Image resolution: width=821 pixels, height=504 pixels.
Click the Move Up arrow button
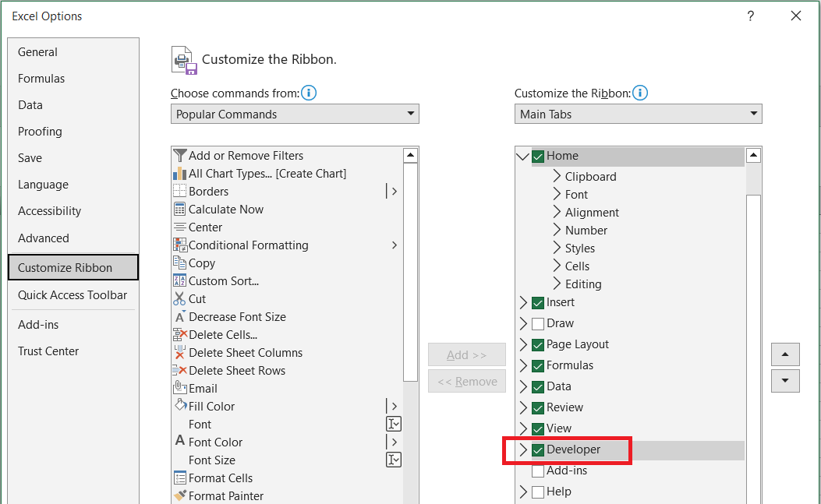[x=785, y=354]
